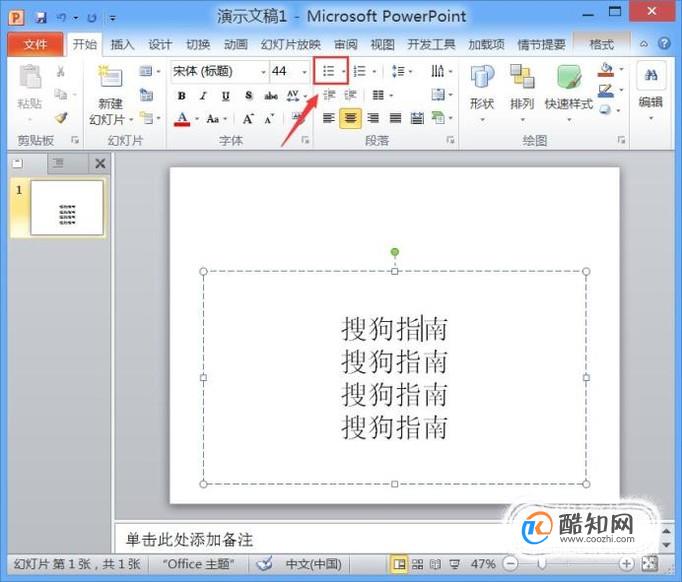Viewport: 682px width, 582px height.
Task: Click the Format Painter brush icon
Action: click(x=61, y=117)
